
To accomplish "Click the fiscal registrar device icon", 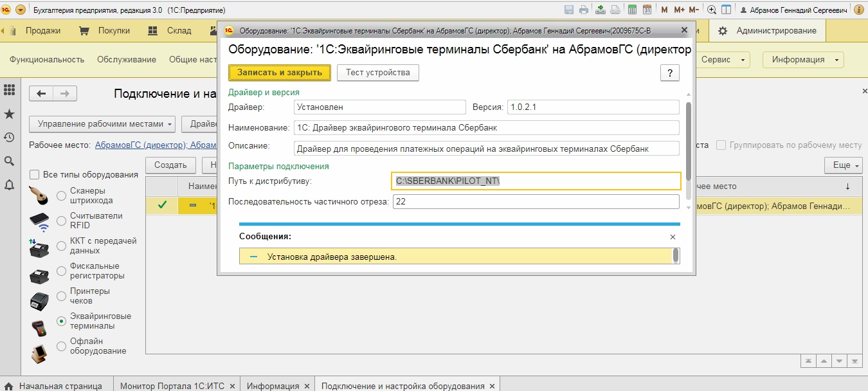I will (x=39, y=275).
